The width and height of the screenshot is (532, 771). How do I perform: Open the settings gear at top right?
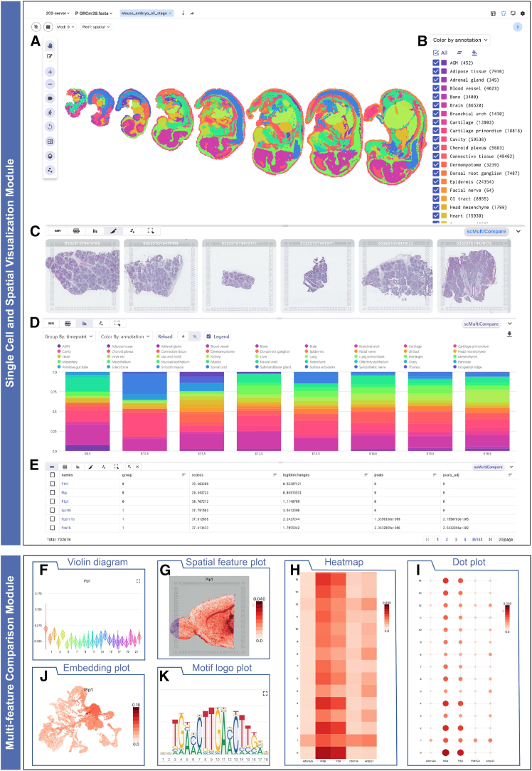(x=522, y=14)
